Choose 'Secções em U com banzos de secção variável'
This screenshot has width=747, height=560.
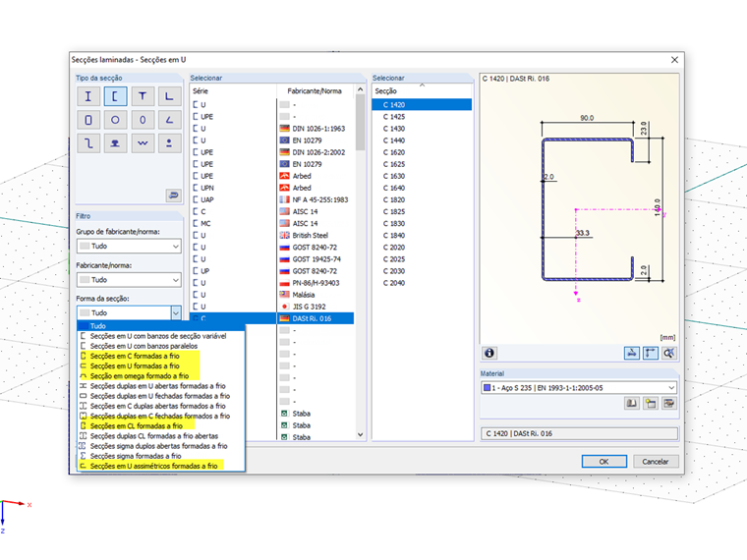pos(161,336)
